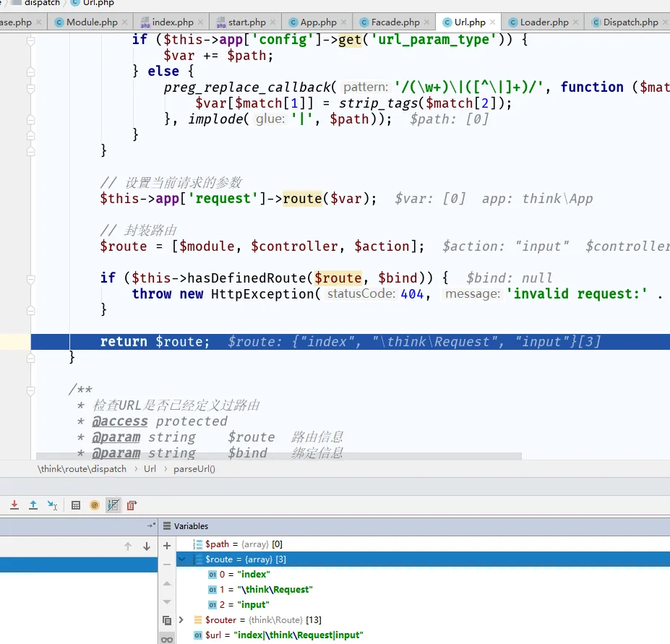670x644 pixels.
Task: Click the duplicate watch copy icon
Action: coord(167,620)
